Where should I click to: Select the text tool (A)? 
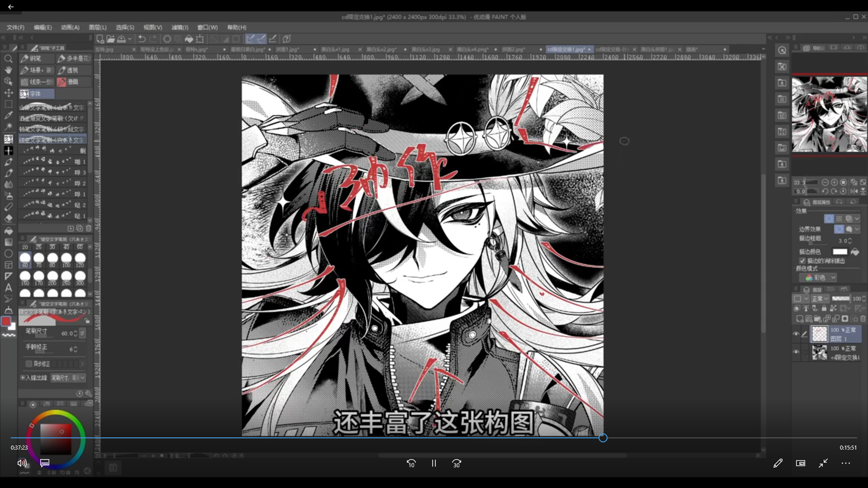click(8, 287)
